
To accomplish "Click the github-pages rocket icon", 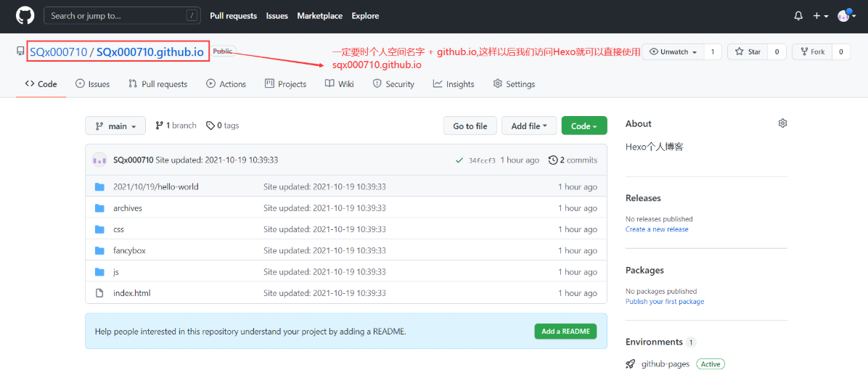I will [x=630, y=364].
